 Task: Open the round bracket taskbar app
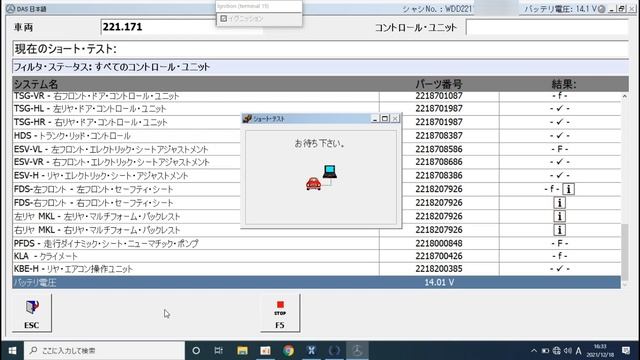334,351
